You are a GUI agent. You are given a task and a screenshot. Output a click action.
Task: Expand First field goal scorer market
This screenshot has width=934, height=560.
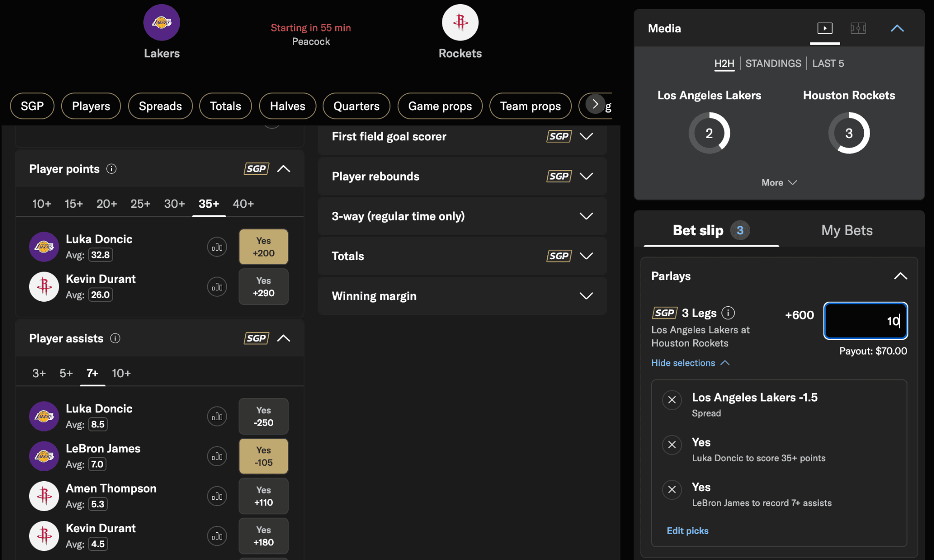click(x=586, y=136)
